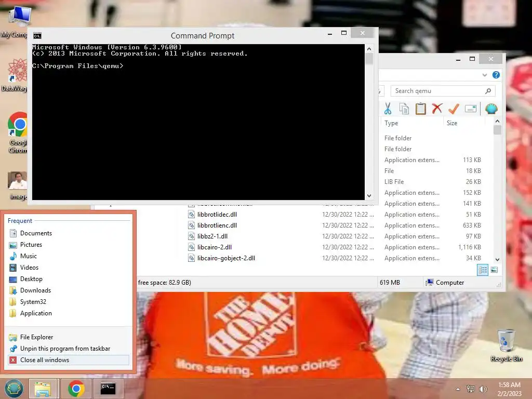Open Recycle Bin desktop icon
Viewport: 532px width, 399px height.
(506, 345)
